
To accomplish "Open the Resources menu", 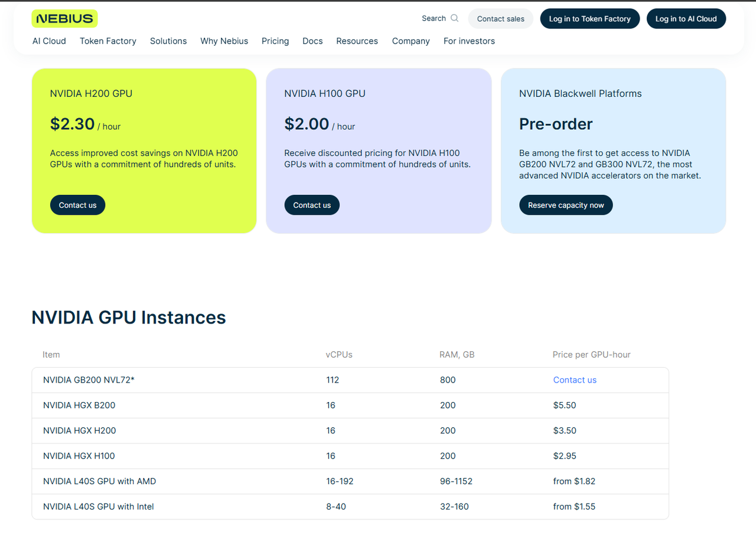I will [x=357, y=41].
